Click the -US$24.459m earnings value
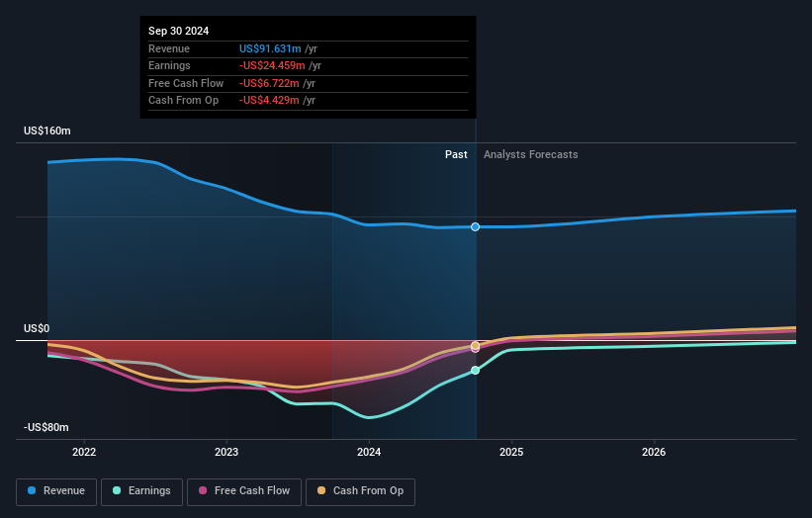This screenshot has width=812, height=518. 272,65
